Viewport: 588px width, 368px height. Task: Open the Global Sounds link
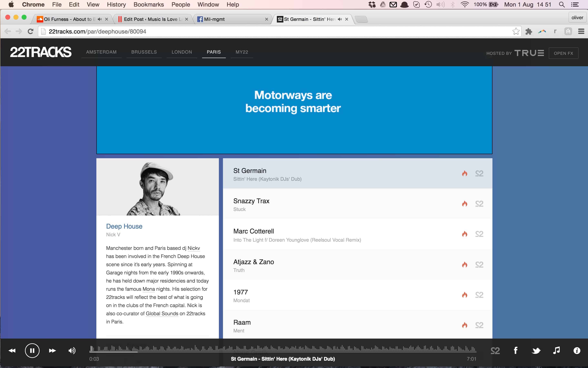click(x=162, y=313)
